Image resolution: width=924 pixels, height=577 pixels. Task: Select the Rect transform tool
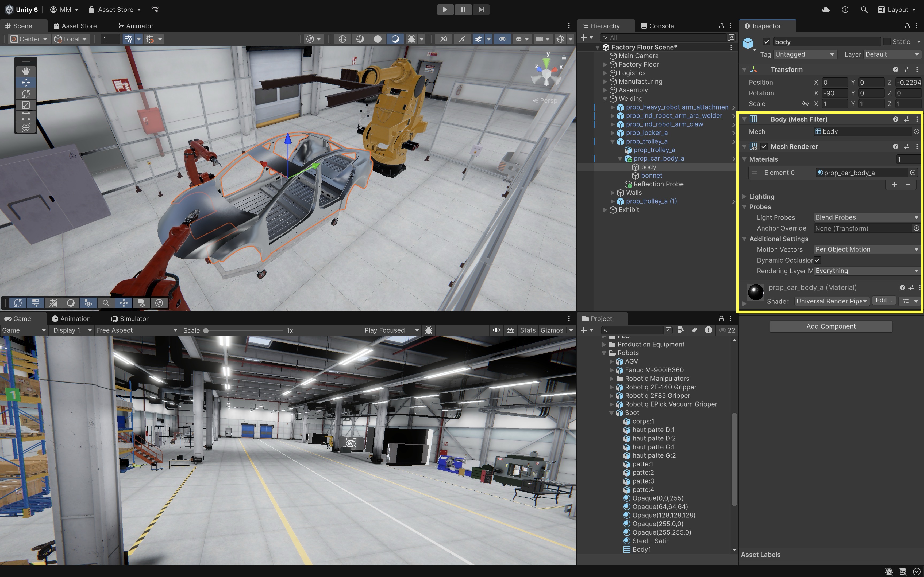(26, 116)
